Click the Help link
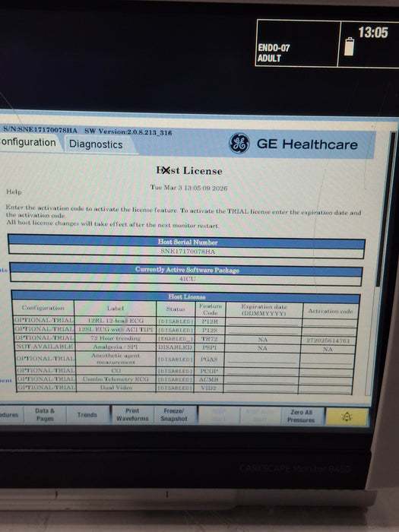The width and height of the screenshot is (399, 532). click(14, 192)
